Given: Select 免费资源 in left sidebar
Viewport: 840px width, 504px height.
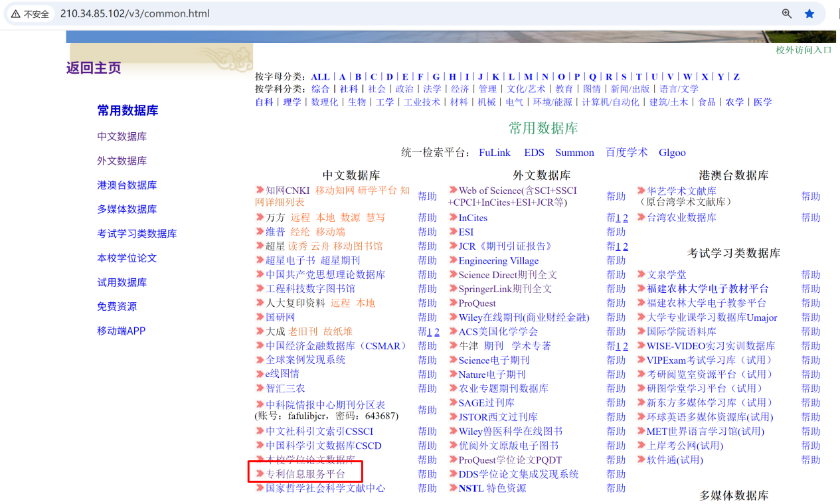Looking at the screenshot, I should [x=117, y=307].
